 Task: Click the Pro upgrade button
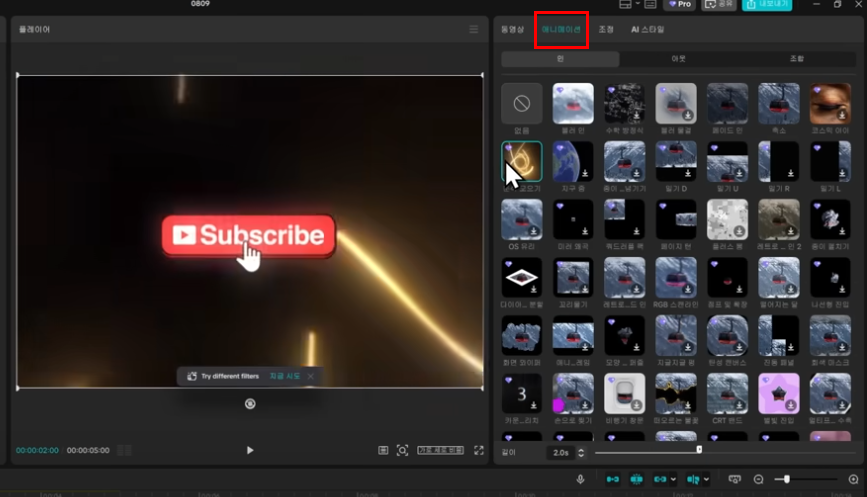click(x=680, y=4)
